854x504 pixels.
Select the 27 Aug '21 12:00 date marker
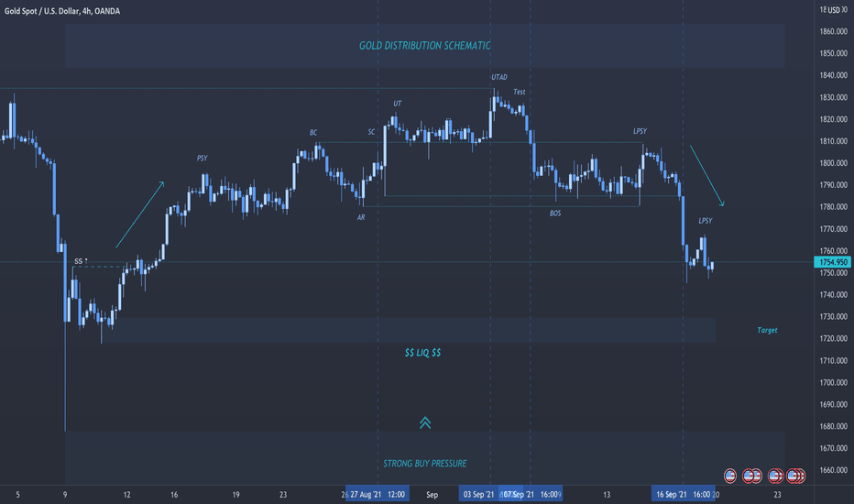(378, 494)
